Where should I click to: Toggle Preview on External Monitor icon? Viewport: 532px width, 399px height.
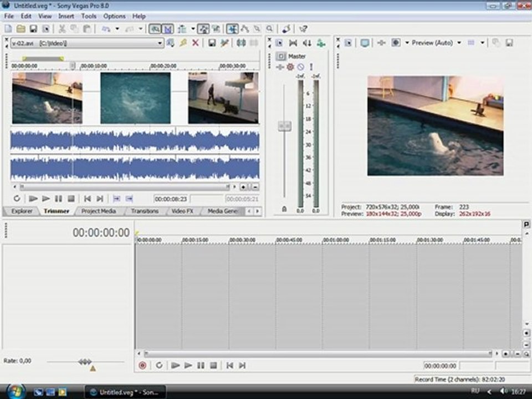click(365, 43)
